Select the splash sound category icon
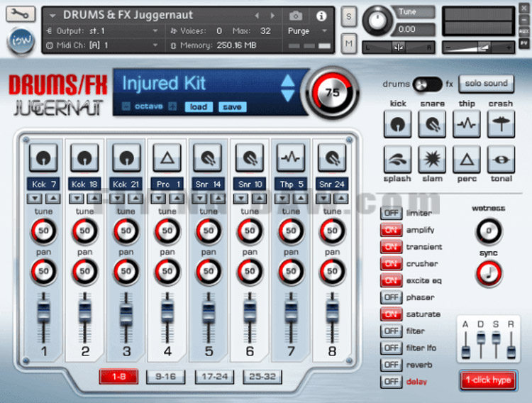This screenshot has height=403, width=532. tap(398, 159)
